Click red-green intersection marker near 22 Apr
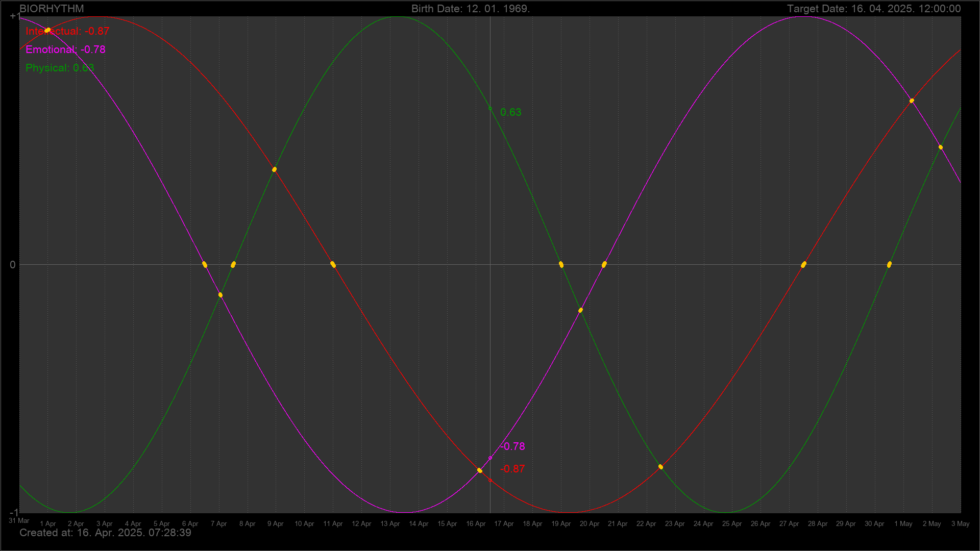The height and width of the screenshot is (551, 980). [x=660, y=467]
